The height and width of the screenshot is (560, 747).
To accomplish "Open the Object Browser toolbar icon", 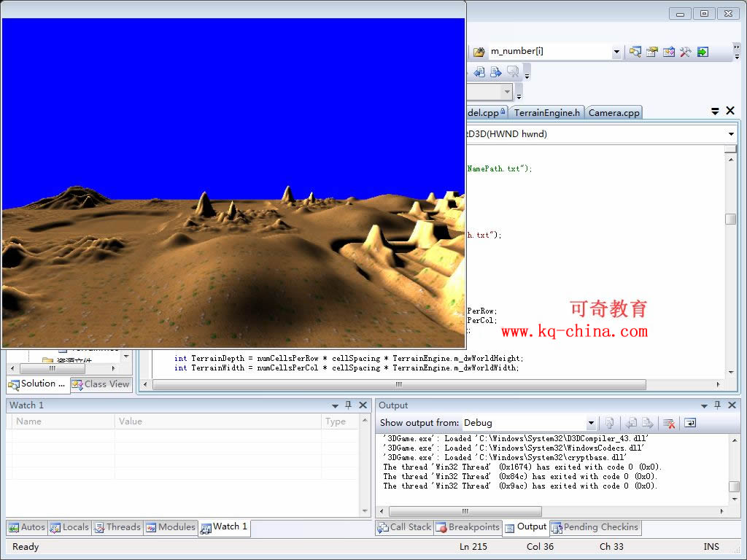I will coord(669,52).
